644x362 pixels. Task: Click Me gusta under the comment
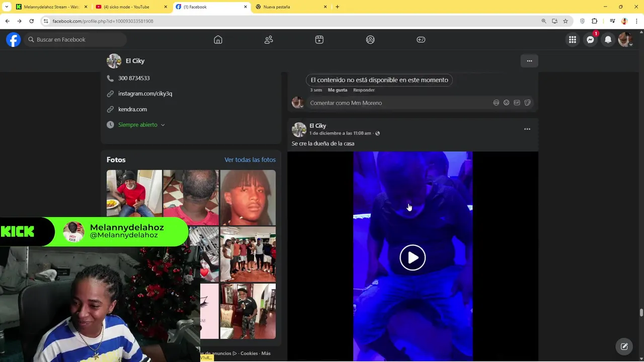click(x=338, y=90)
